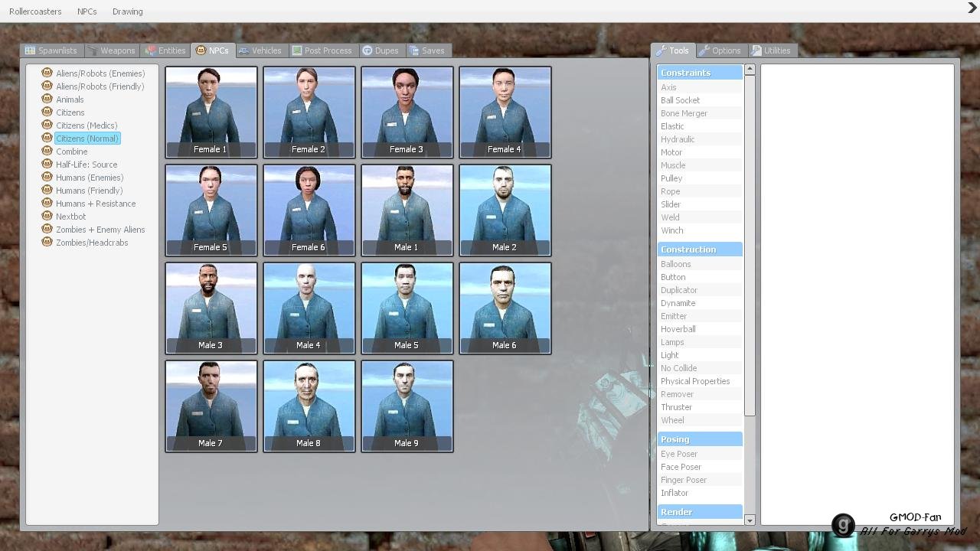The image size is (980, 551).
Task: Spawn the Male 1 citizen NPC
Action: (x=407, y=210)
